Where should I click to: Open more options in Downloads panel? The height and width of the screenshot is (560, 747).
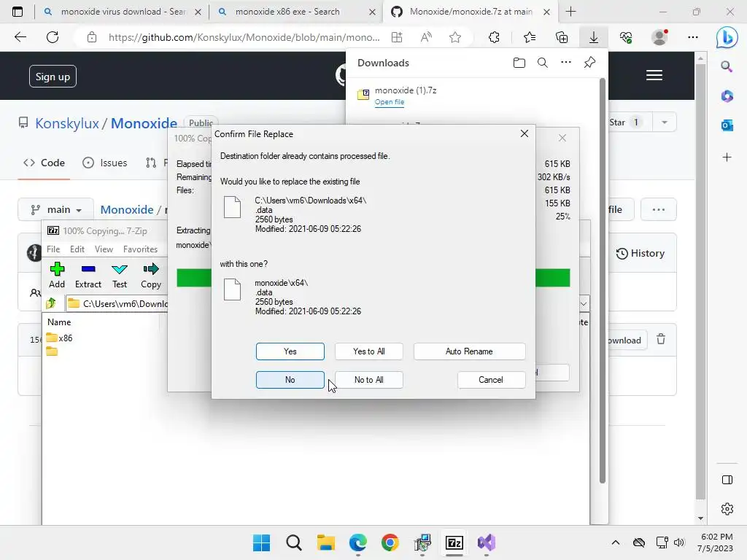566,63
